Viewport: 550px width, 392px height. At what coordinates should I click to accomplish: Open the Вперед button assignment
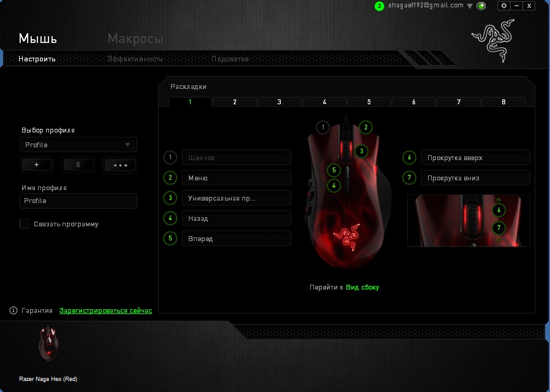pyautogui.click(x=237, y=239)
